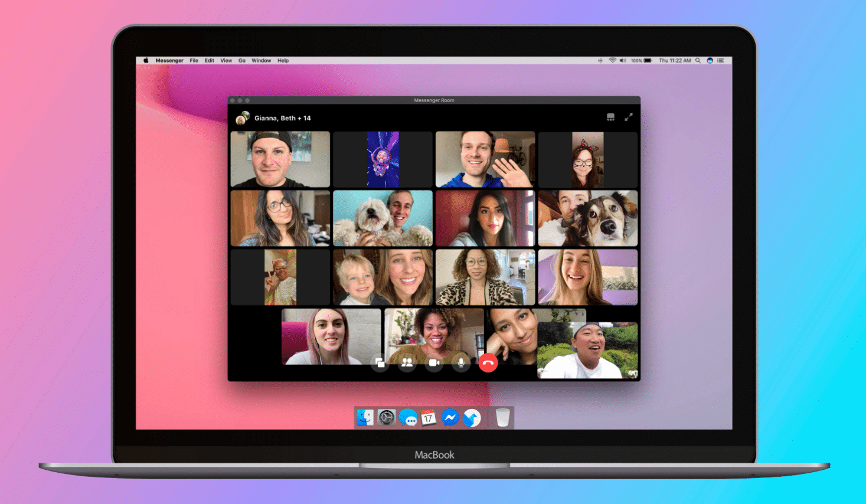Click the volume icon in menu bar
The height and width of the screenshot is (504, 866).
(623, 60)
